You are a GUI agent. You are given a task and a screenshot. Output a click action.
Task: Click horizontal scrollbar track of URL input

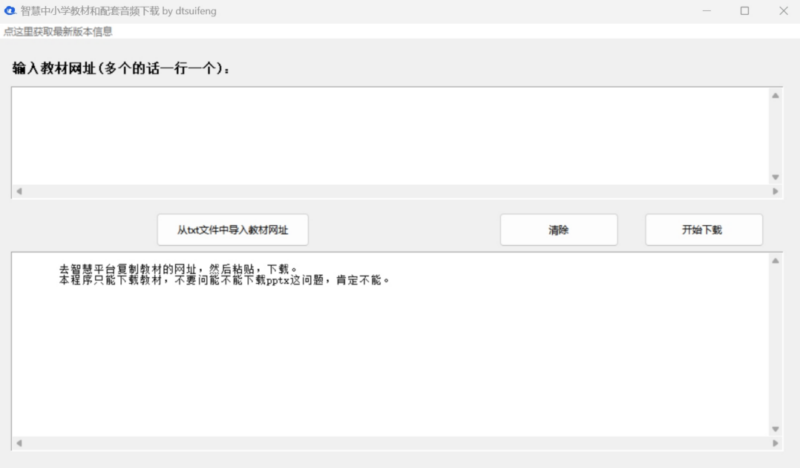click(x=390, y=191)
